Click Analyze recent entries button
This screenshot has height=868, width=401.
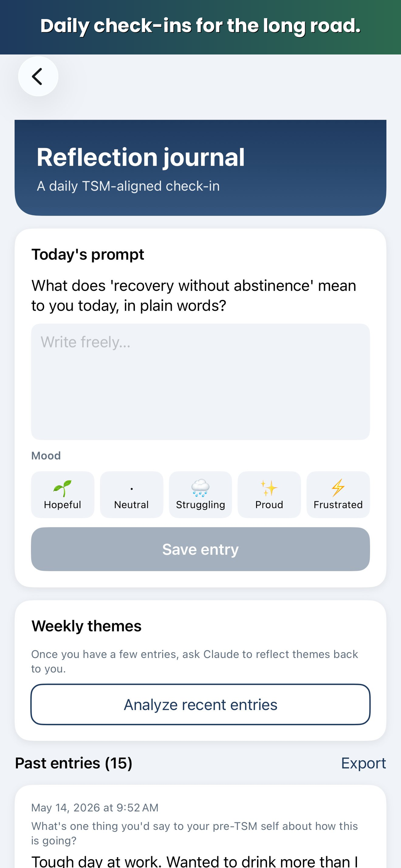tap(200, 705)
